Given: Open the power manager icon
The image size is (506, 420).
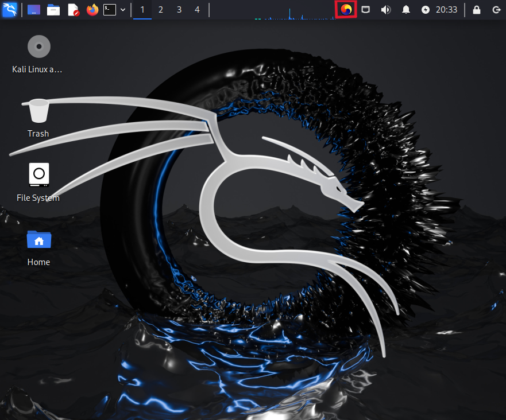Looking at the screenshot, I should [x=426, y=10].
